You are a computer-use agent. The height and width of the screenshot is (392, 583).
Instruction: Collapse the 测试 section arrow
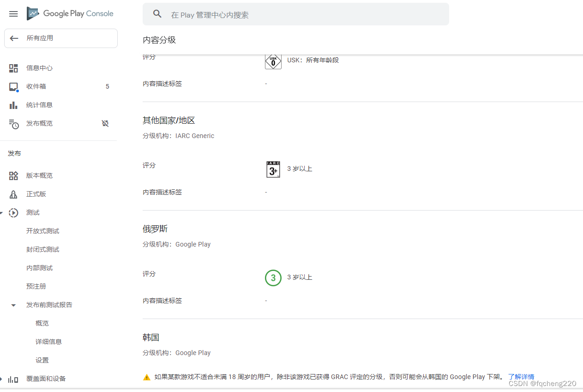pos(1,213)
